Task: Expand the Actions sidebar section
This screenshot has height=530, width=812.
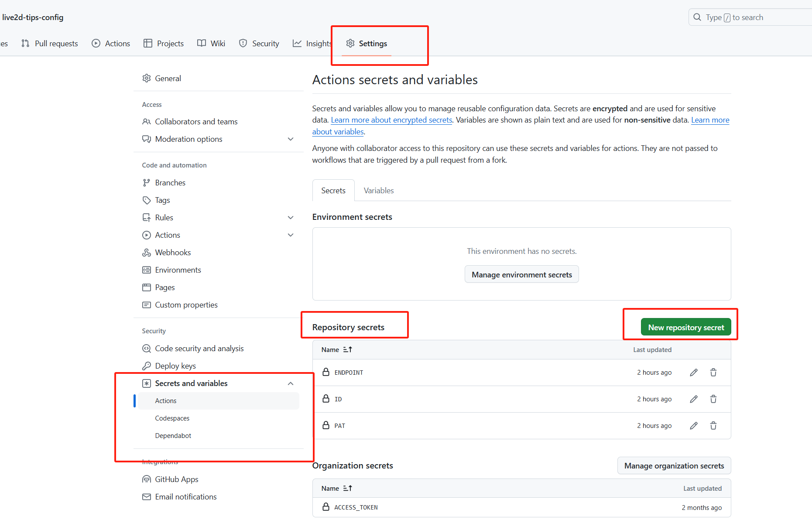Action: click(291, 235)
